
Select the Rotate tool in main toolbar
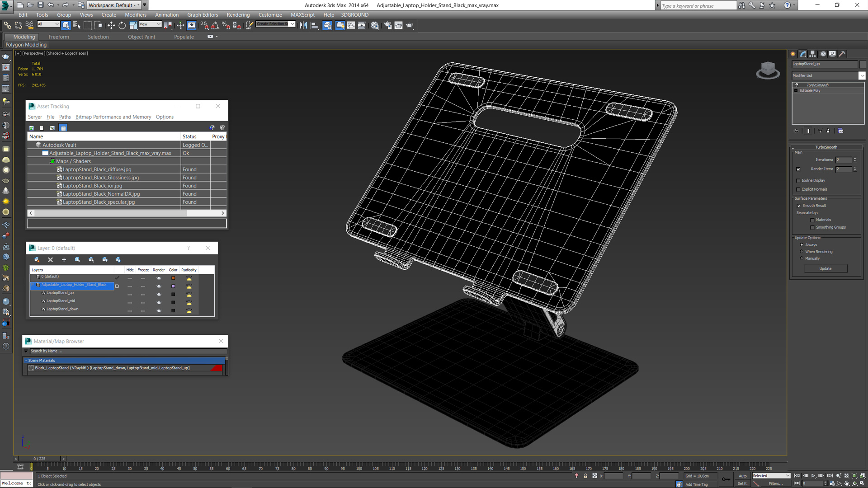[x=122, y=26]
